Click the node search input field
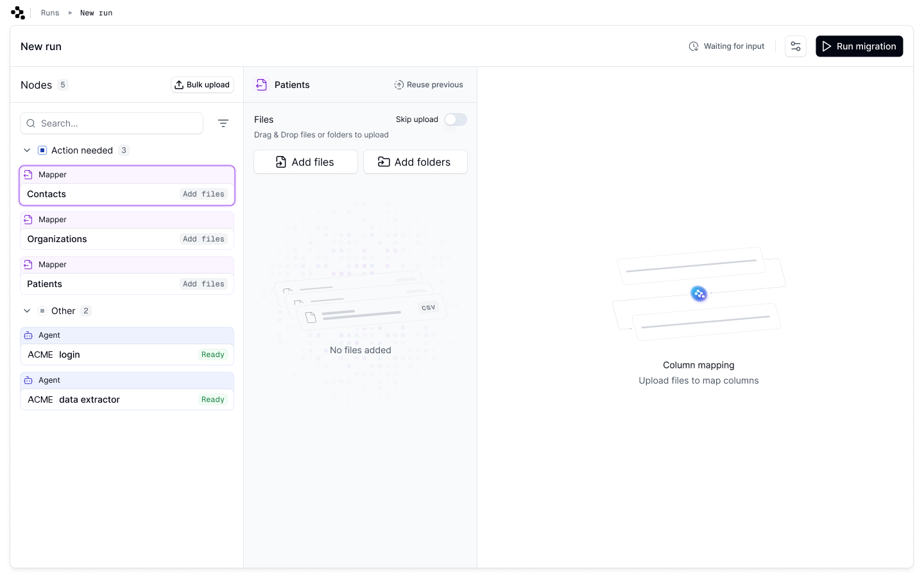 pos(112,123)
